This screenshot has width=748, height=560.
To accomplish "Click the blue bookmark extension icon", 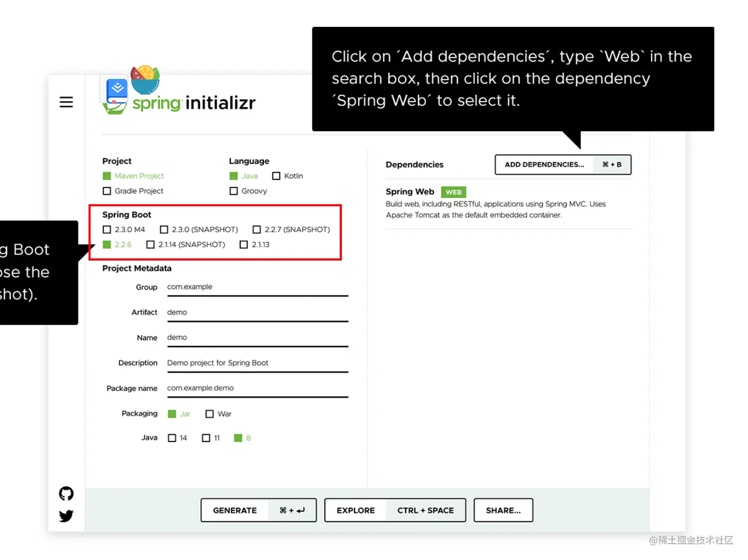I will (117, 91).
